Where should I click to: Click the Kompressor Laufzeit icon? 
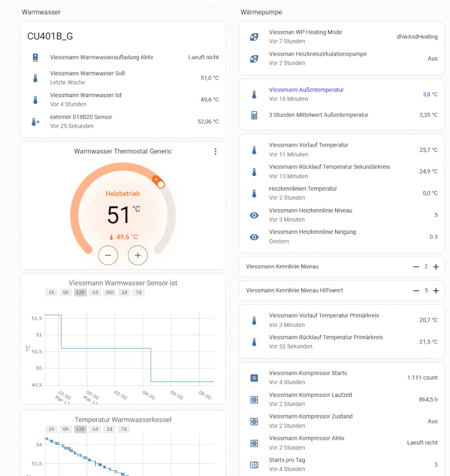pos(254,400)
